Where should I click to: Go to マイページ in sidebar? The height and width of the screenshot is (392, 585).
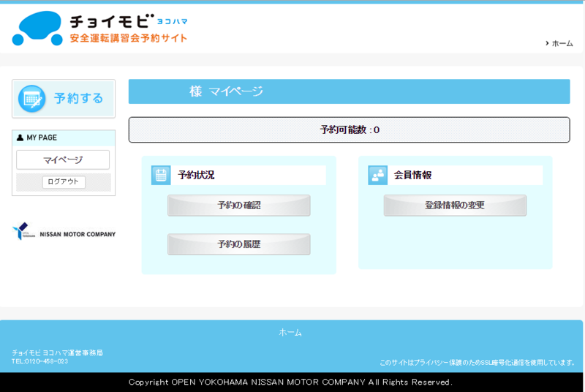[x=63, y=160]
